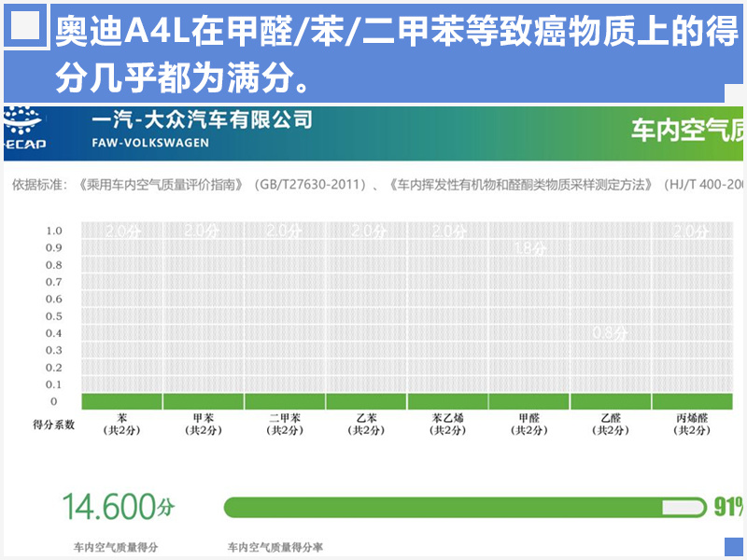Click the green bar above 甲苯
The height and width of the screenshot is (560, 747).
pos(204,401)
